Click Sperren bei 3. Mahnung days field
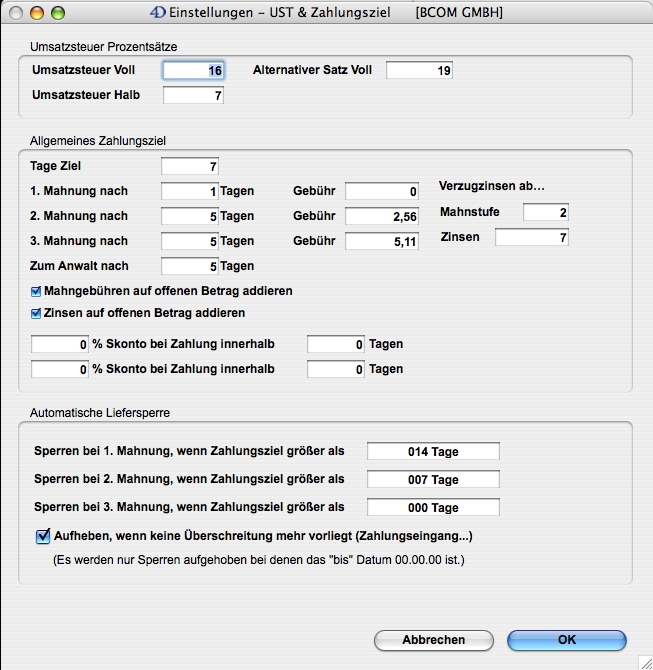Screen dimensions: 653x670 [433, 508]
